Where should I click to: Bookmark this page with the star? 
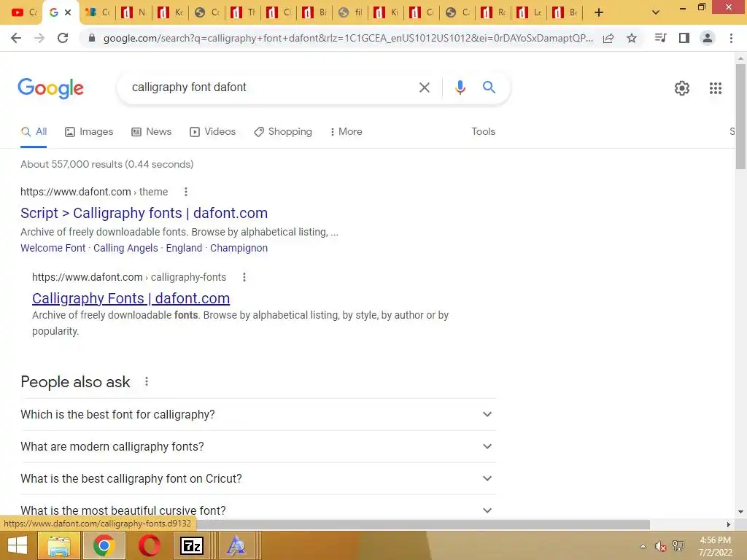632,38
